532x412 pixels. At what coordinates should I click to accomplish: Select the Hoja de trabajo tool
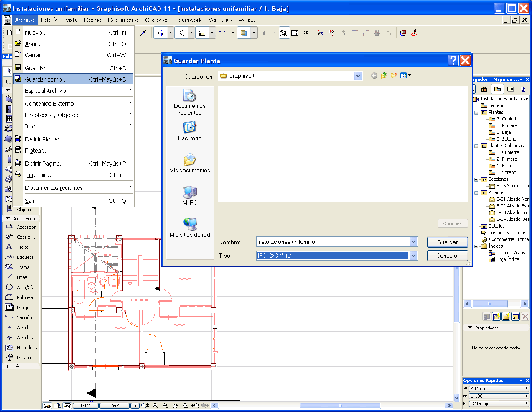click(x=21, y=348)
